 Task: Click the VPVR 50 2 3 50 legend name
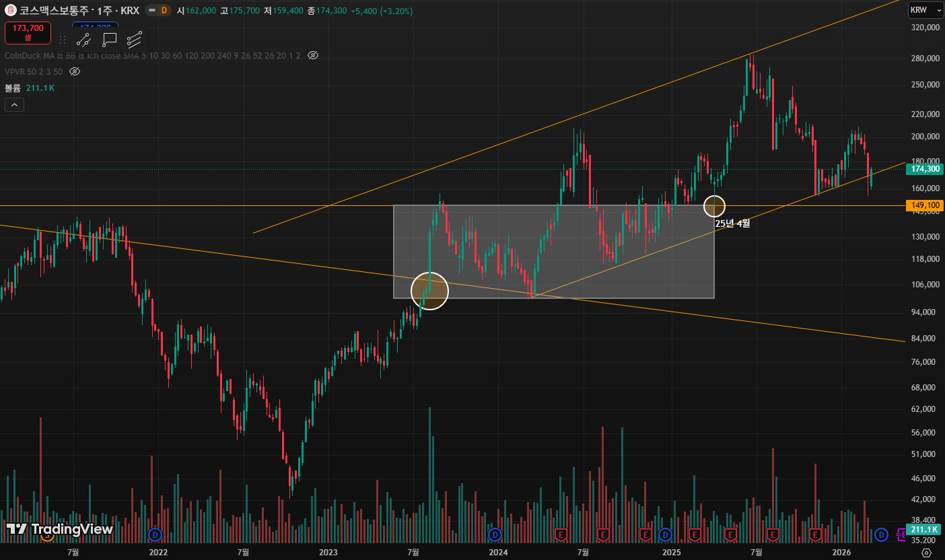click(x=34, y=71)
